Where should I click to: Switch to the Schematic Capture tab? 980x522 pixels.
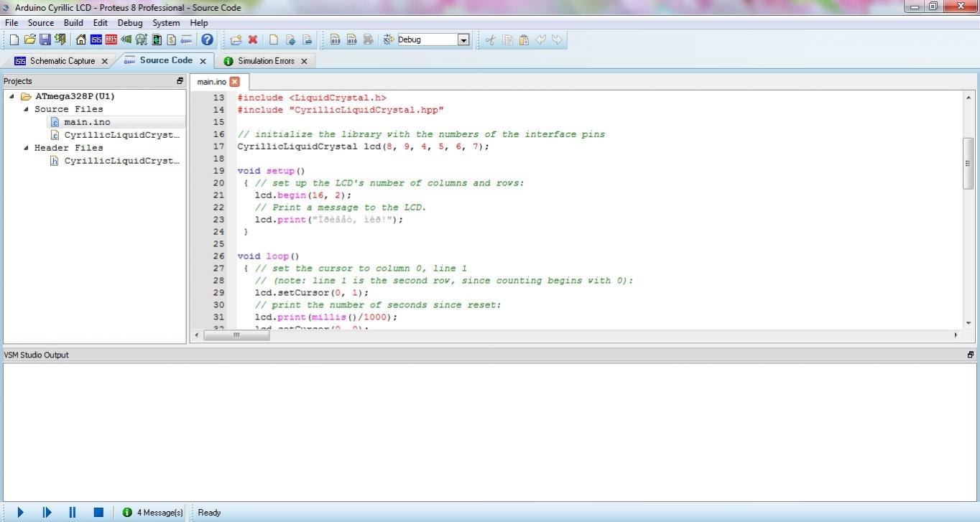62,61
